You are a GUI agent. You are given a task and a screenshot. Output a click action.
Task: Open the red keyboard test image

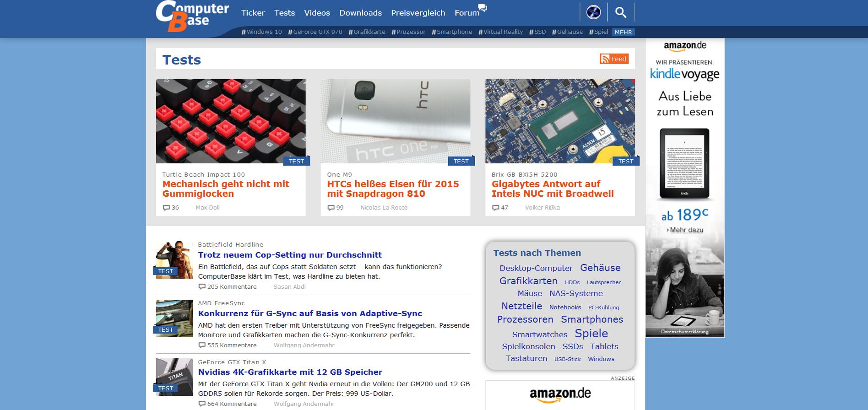click(x=231, y=121)
